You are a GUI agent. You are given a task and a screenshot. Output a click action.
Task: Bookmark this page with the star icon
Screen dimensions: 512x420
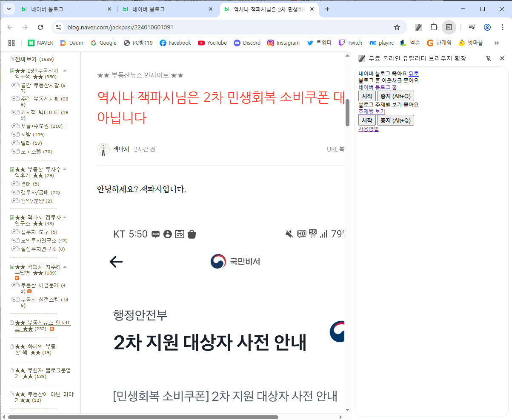click(397, 27)
